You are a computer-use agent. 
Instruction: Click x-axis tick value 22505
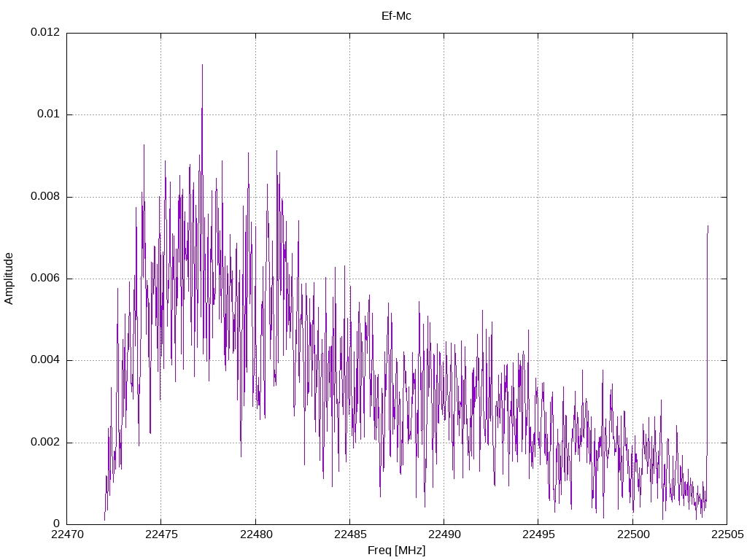click(x=727, y=534)
